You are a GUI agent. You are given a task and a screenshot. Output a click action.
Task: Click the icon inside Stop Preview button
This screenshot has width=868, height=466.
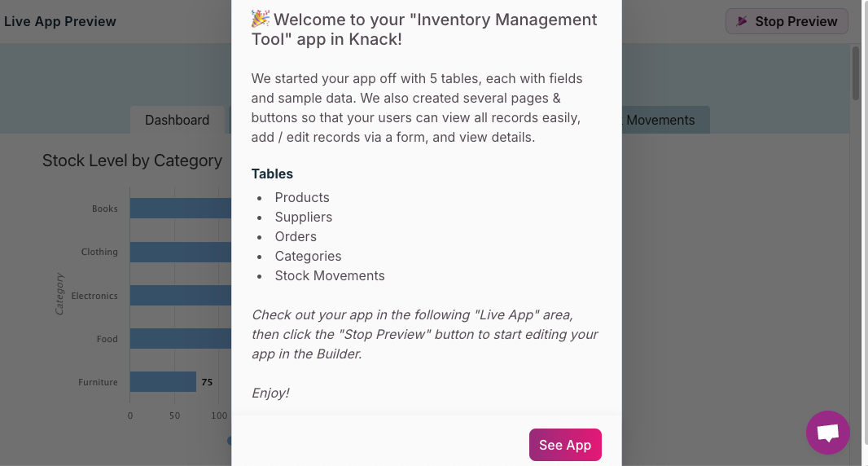click(x=742, y=21)
